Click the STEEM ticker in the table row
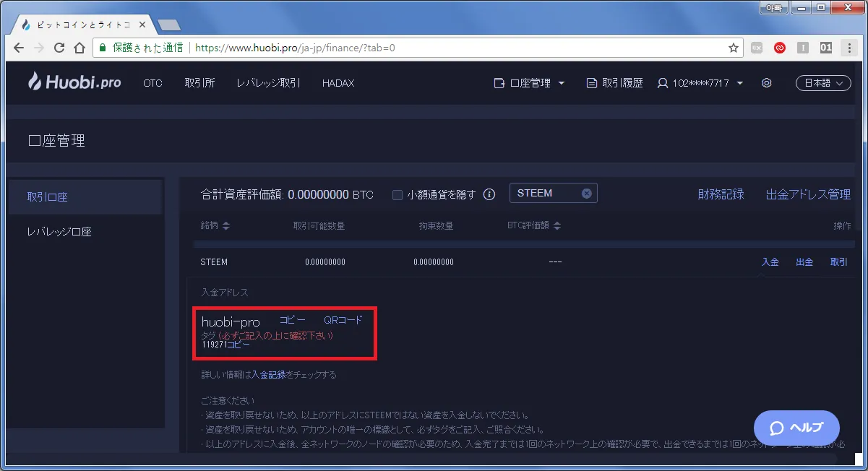The image size is (868, 471). pyautogui.click(x=214, y=262)
